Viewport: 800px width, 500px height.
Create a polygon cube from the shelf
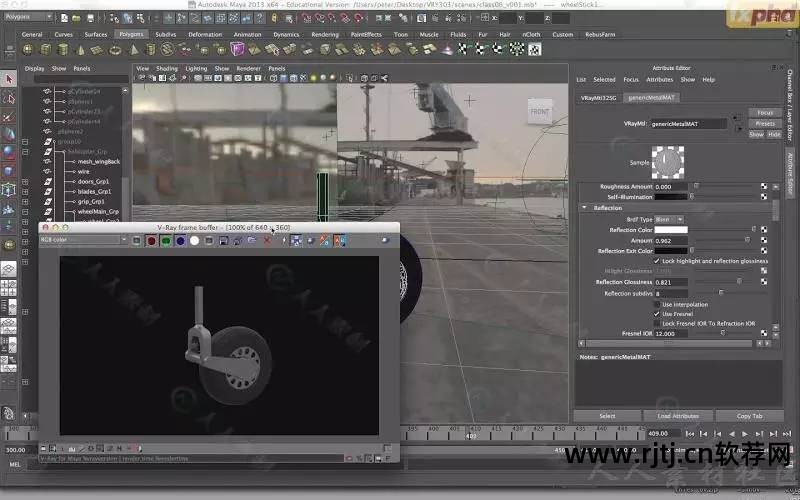click(x=46, y=49)
